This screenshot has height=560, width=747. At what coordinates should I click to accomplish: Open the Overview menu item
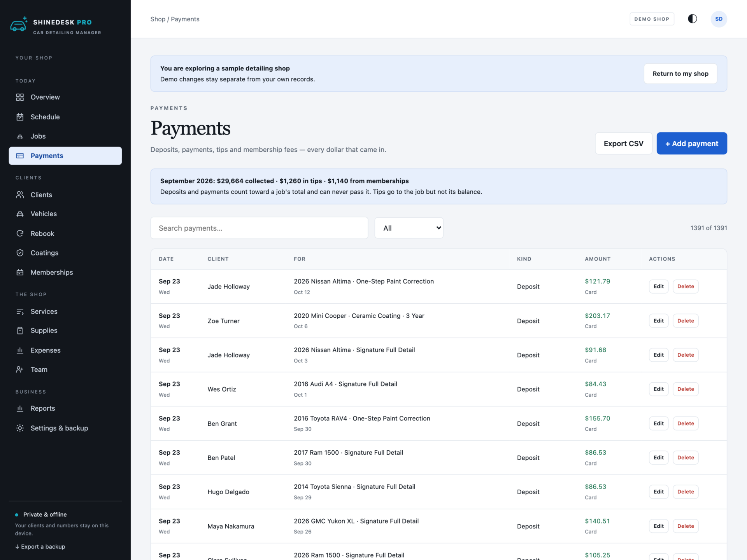point(65,97)
